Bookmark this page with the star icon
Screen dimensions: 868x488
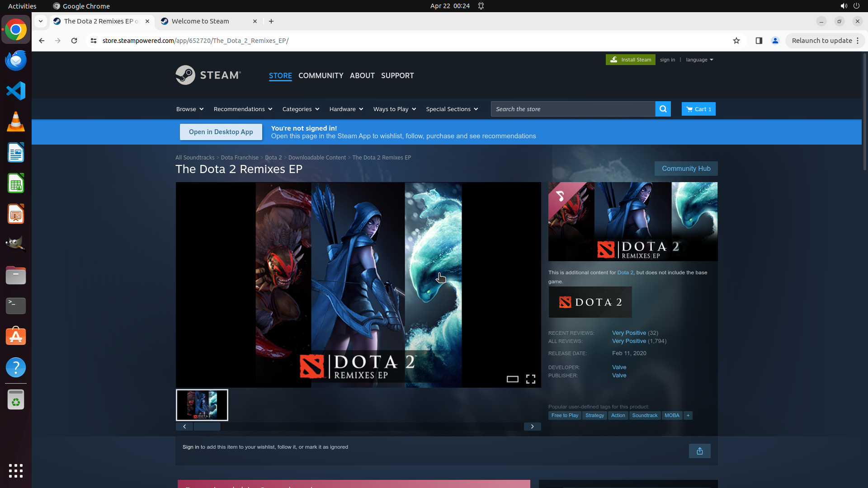tap(736, 41)
